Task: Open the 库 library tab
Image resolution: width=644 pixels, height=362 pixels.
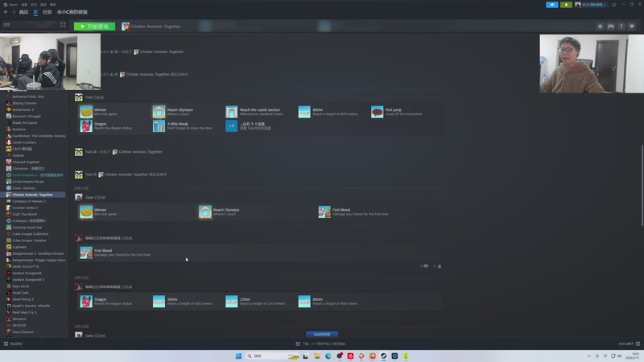Action: [35, 12]
